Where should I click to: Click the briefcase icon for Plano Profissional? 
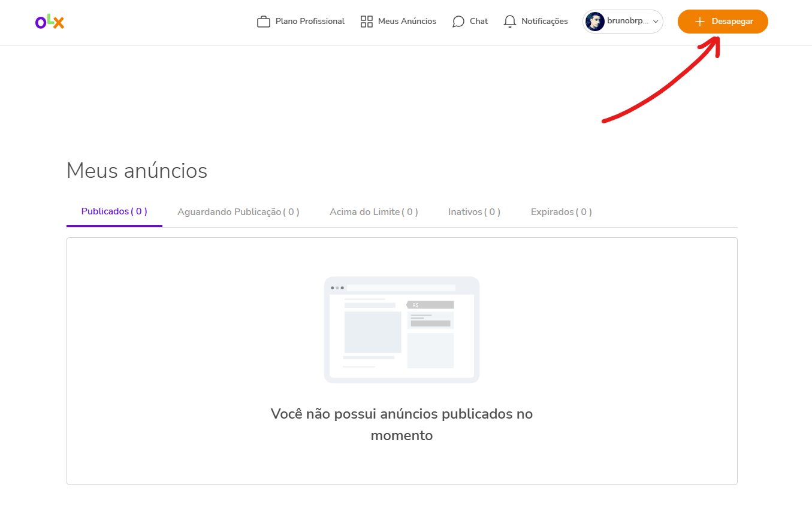pos(264,22)
